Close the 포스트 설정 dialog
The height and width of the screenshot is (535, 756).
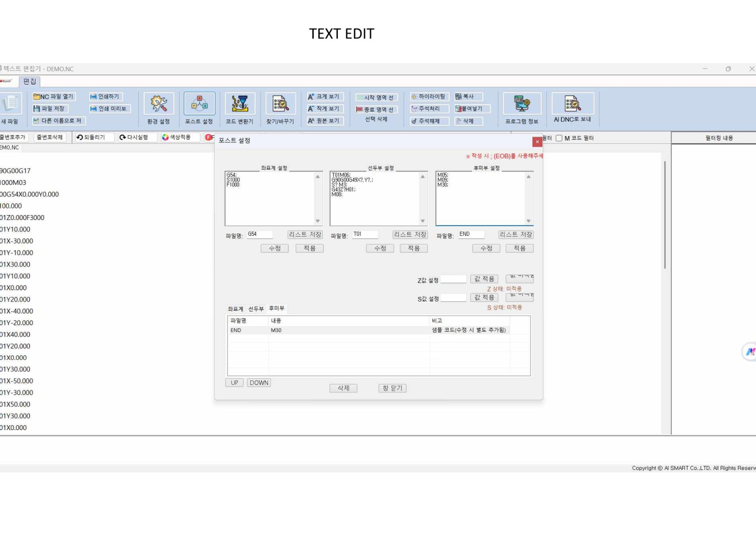point(537,142)
